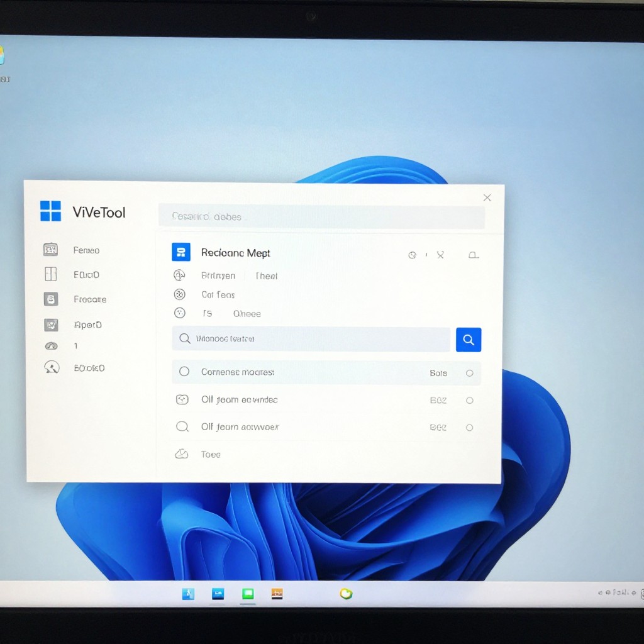The image size is (644, 644).
Task: Click the Bols value in the Cornense row
Action: [x=438, y=373]
